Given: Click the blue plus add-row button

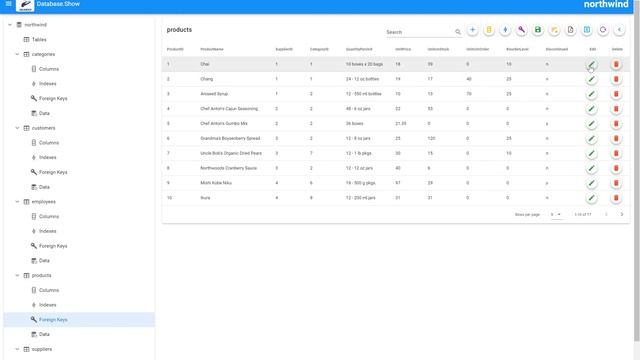Looking at the screenshot, I should coord(472,30).
